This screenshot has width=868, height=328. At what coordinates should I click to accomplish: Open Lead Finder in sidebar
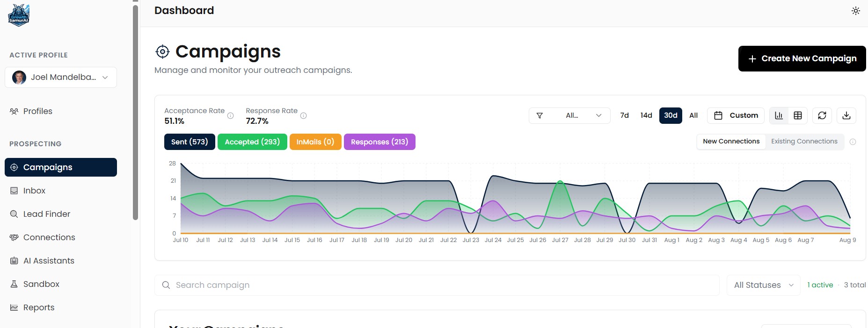point(61,214)
